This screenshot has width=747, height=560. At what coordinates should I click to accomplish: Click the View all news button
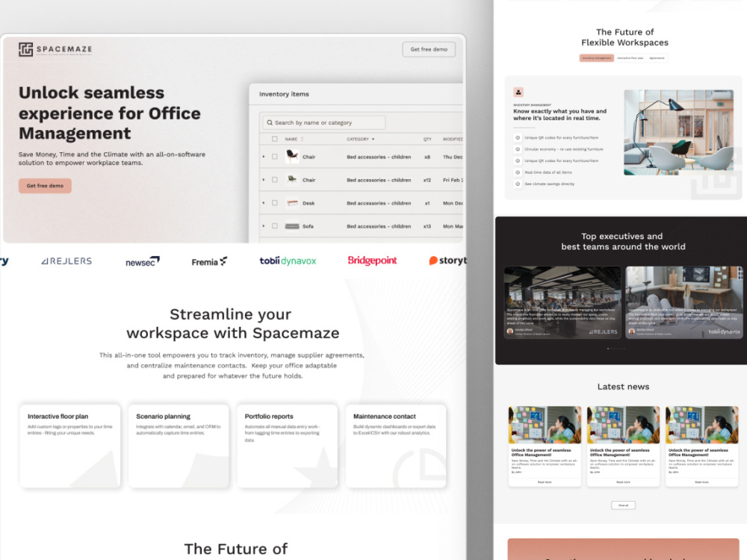(623, 505)
